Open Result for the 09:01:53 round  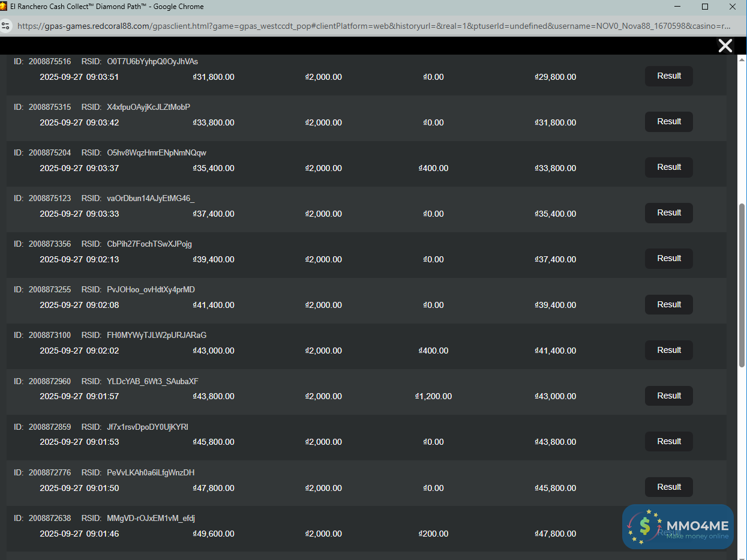coord(669,442)
